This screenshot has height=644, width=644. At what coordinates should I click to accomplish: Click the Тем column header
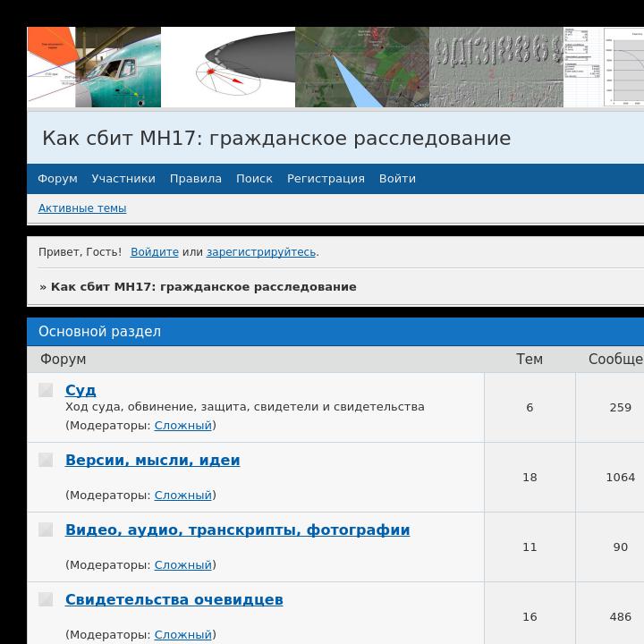530,359
